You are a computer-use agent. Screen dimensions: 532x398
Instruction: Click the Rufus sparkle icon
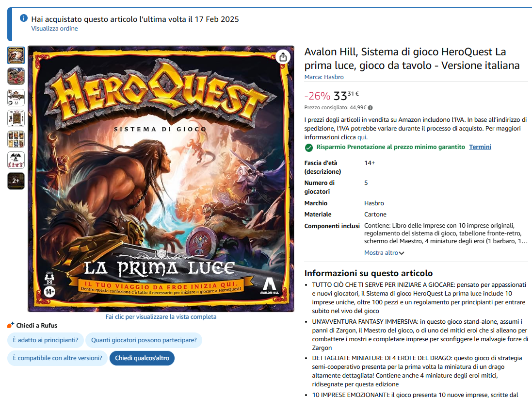coord(11,325)
